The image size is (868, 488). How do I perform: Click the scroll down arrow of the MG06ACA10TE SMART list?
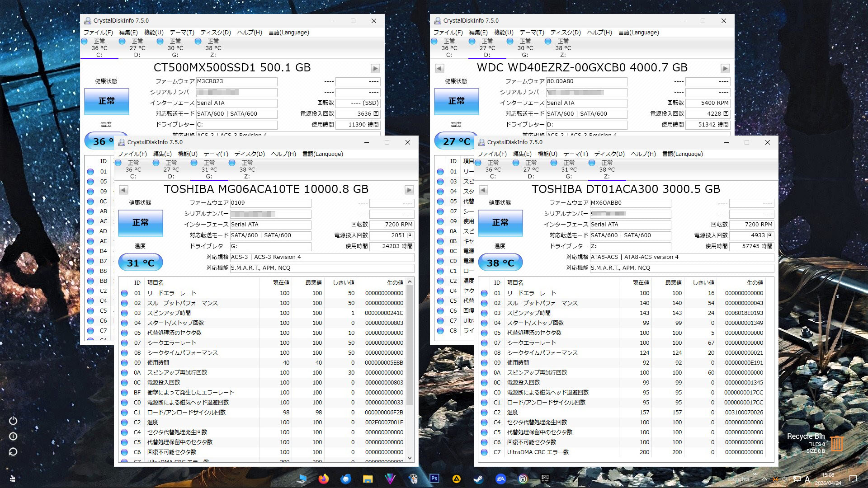[x=410, y=458]
